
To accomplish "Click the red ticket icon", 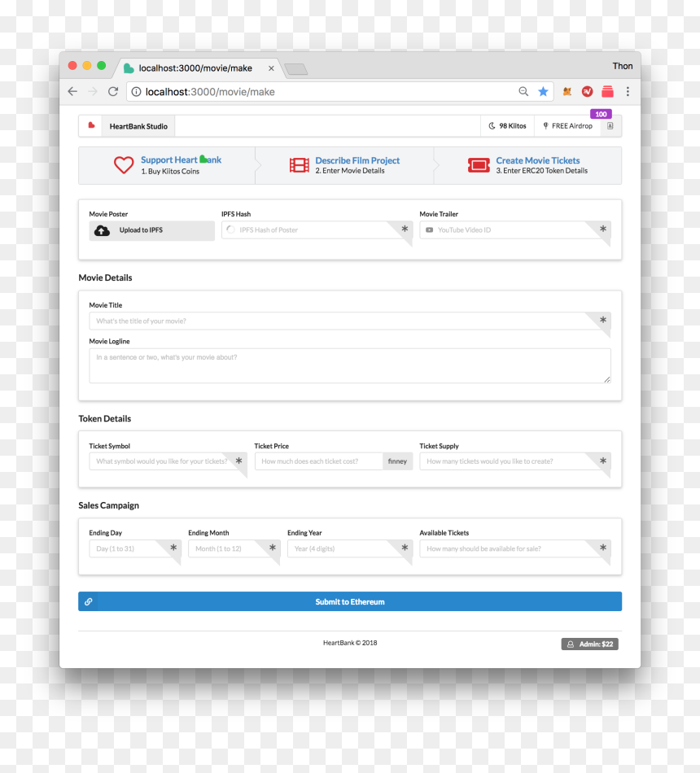I will (479, 165).
